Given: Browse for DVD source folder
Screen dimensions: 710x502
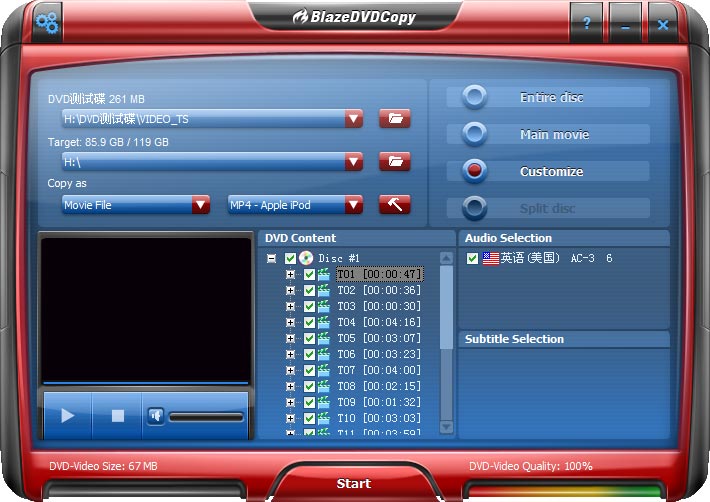Looking at the screenshot, I should (395, 119).
